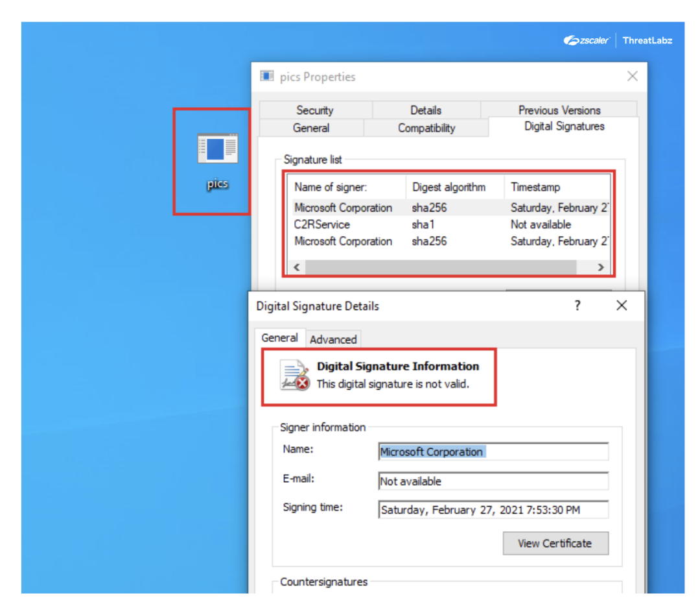The width and height of the screenshot is (700, 611).
Task: Click the pics Properties title bar icon
Action: tap(266, 76)
